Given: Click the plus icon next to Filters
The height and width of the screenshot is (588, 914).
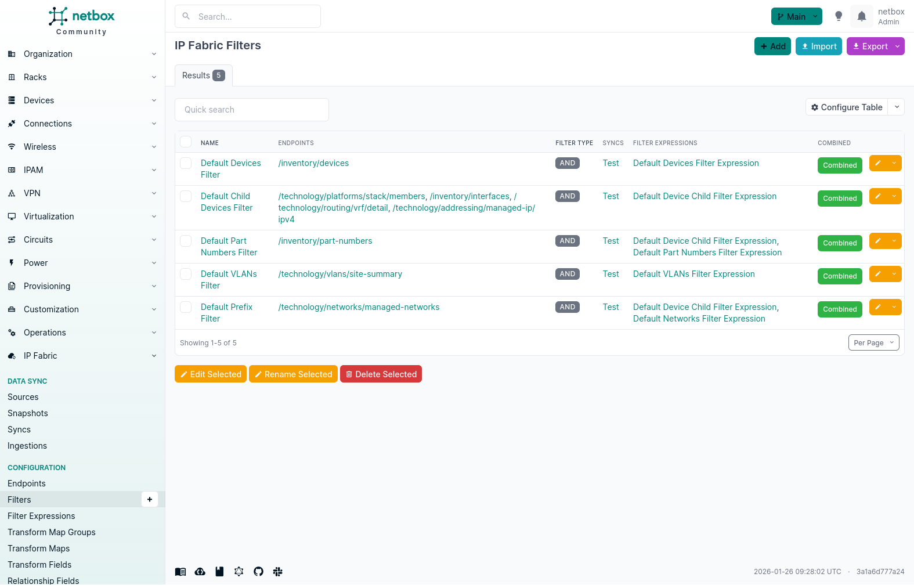Looking at the screenshot, I should (150, 499).
